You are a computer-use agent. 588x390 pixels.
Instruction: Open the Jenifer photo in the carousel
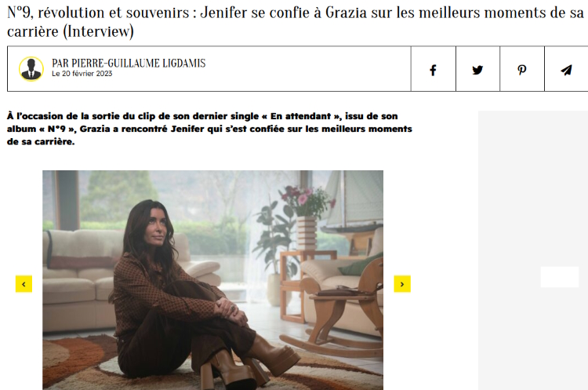[212, 280]
